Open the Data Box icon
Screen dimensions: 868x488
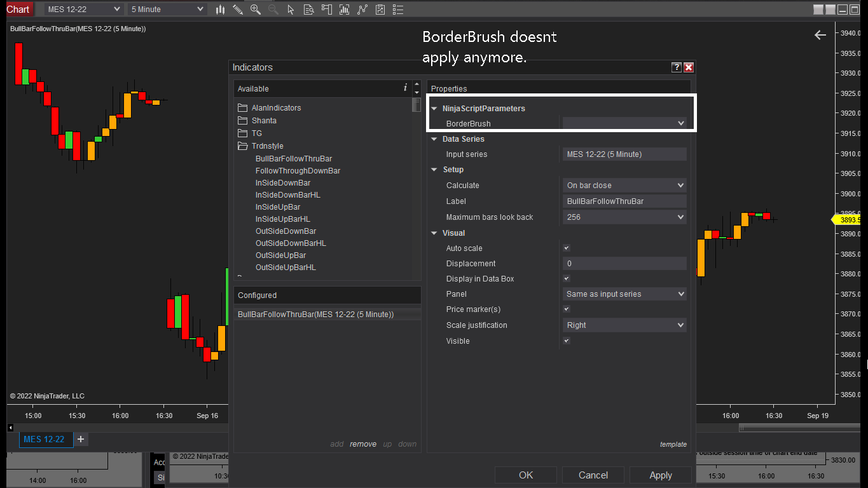[309, 10]
